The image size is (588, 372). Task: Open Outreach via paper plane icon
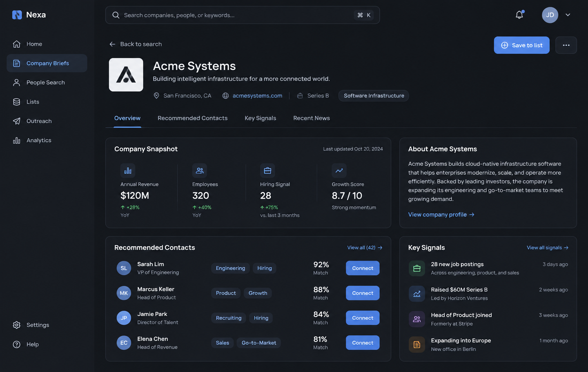pyautogui.click(x=16, y=121)
